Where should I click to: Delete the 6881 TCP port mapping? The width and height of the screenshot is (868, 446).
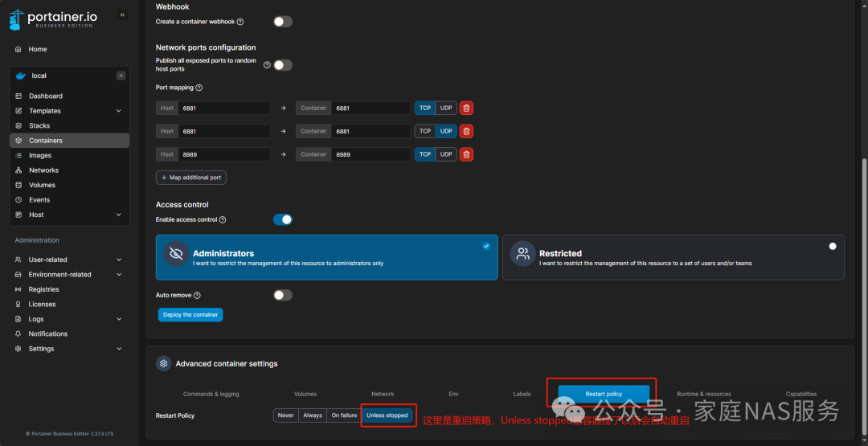(x=466, y=108)
